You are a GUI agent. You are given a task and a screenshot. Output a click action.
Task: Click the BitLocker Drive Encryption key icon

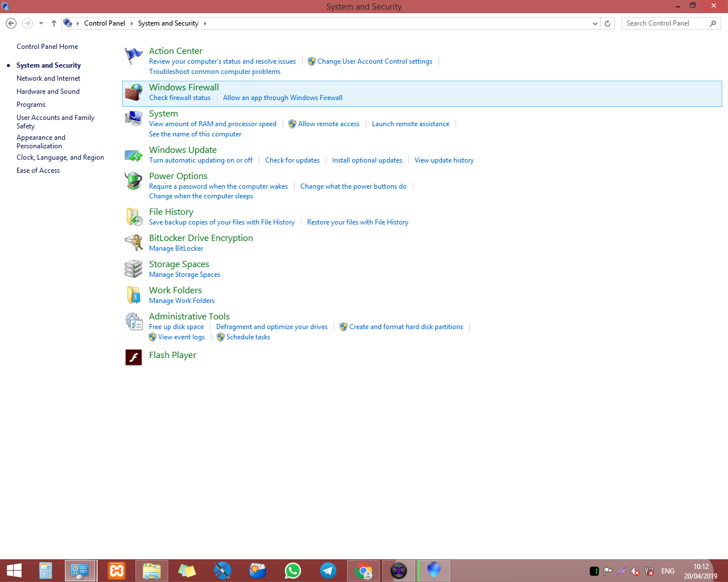(x=134, y=243)
